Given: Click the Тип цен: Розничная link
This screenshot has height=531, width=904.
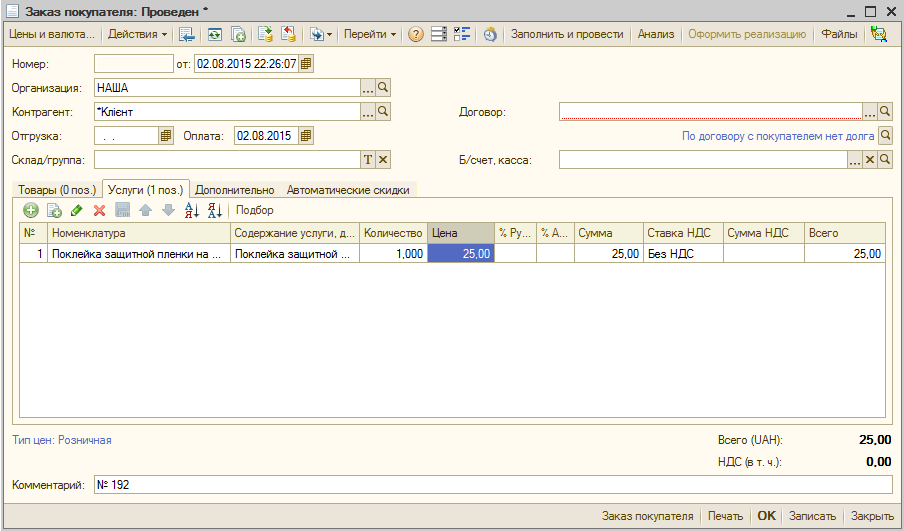Looking at the screenshot, I should [x=62, y=440].
